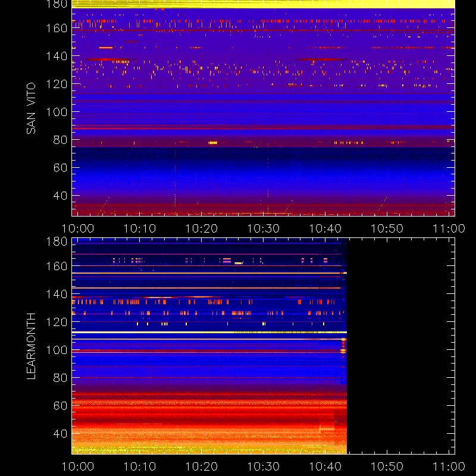Pick the 10:10 time label under Learmonth plot

140,466
